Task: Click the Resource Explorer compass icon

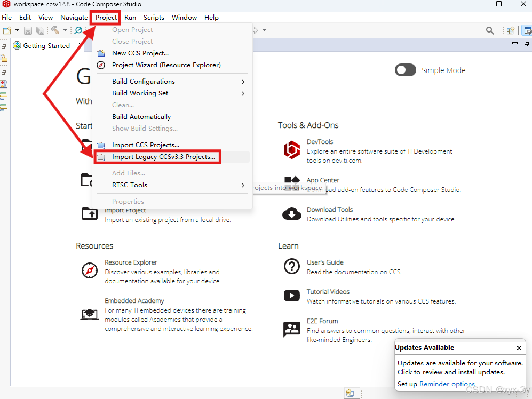Action: tap(90, 271)
